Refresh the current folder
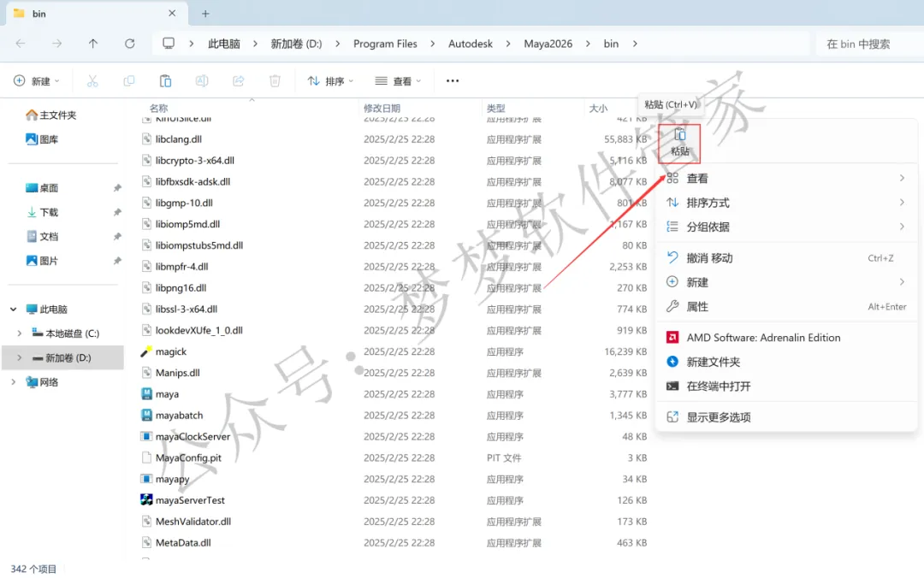The height and width of the screenshot is (578, 924). (x=130, y=44)
